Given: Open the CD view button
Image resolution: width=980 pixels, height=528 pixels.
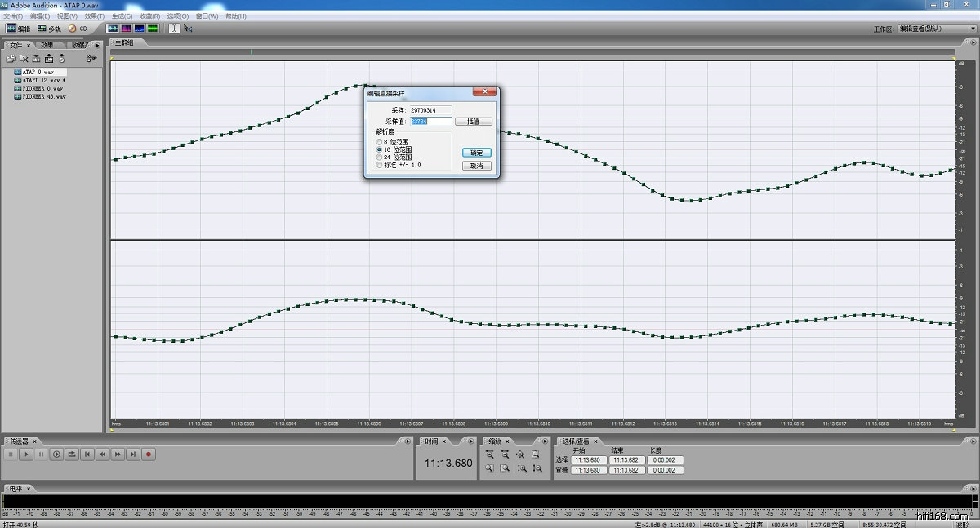Looking at the screenshot, I should click(78, 29).
